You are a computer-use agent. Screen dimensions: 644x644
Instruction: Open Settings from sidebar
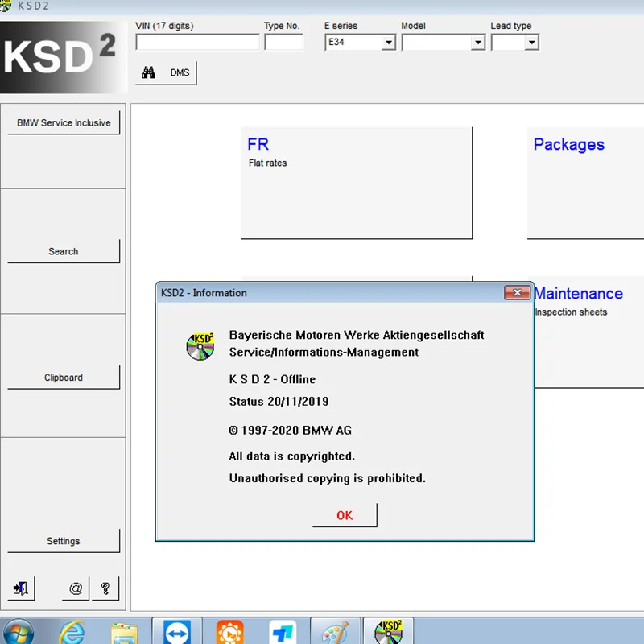point(64,541)
